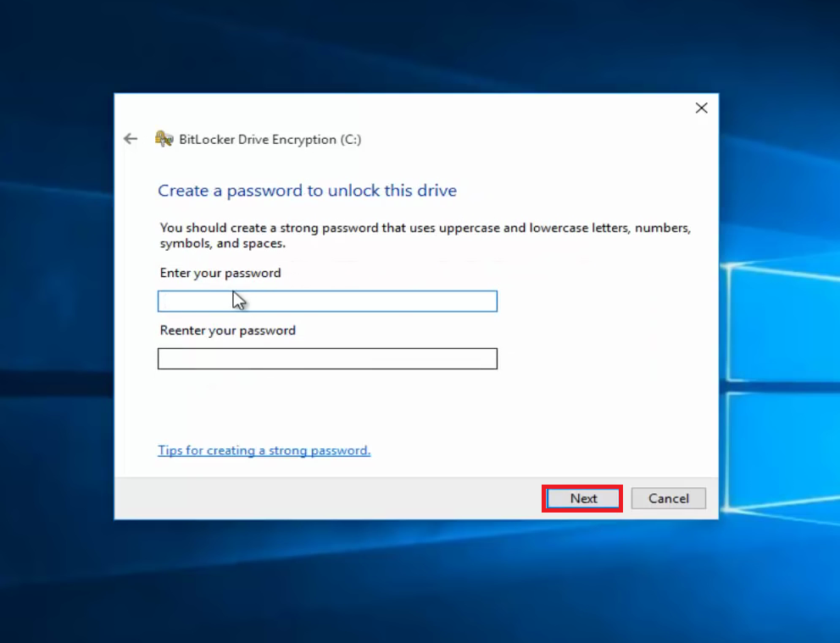Click the BitLocker drive key icon

[164, 139]
